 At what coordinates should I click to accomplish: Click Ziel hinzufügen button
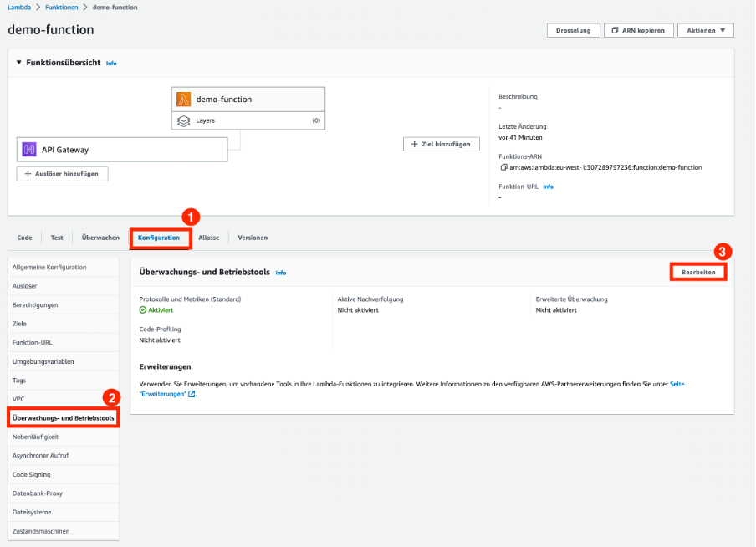442,144
